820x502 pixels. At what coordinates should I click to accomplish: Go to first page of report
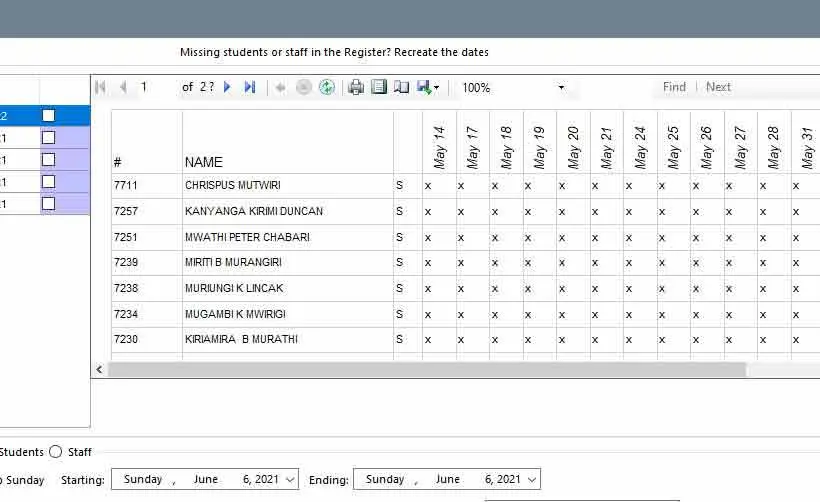[100, 87]
